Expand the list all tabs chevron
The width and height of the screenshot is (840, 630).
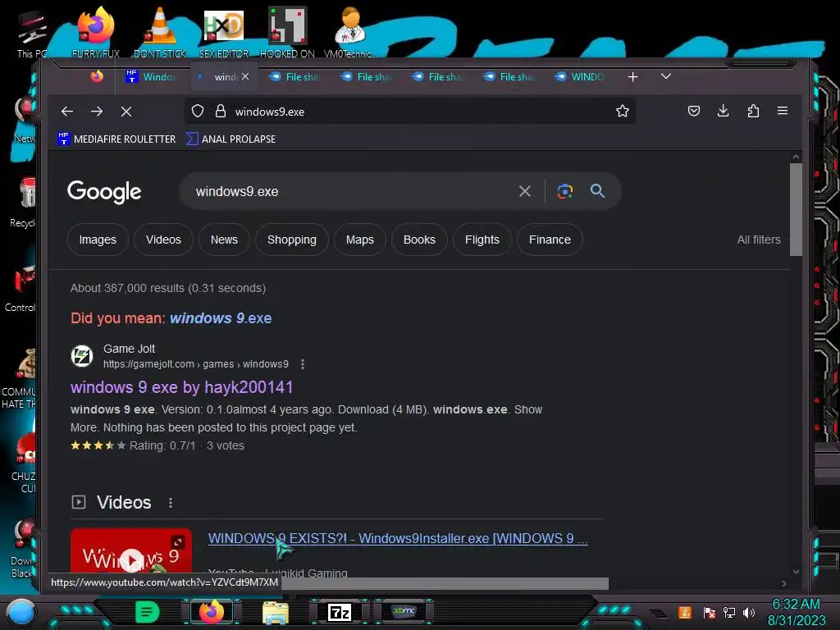tap(666, 76)
